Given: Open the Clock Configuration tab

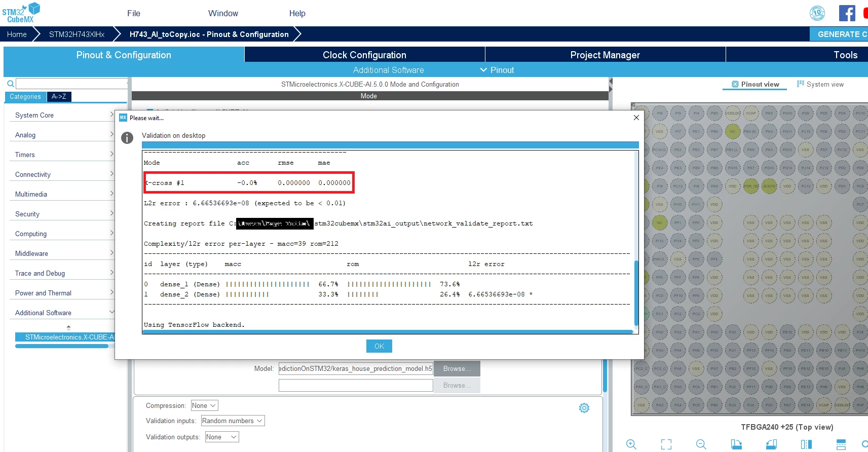Looking at the screenshot, I should tap(364, 55).
